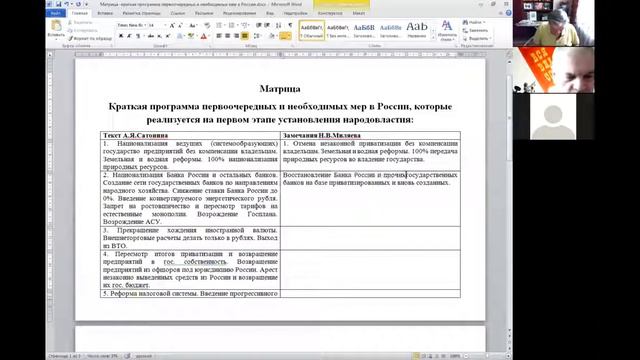
Task: Open the blue Файл tab
Action: (x=56, y=13)
